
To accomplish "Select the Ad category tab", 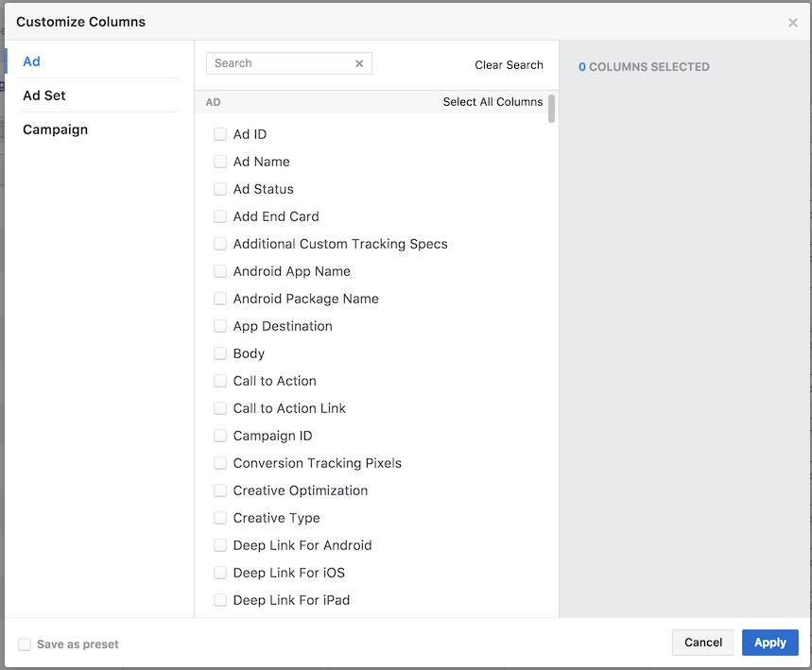I will (31, 61).
